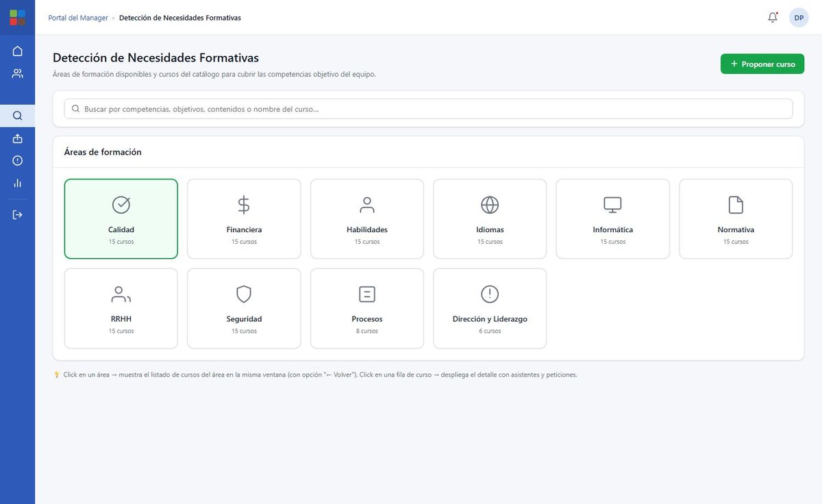This screenshot has height=504, width=822.
Task: Click the Calidad checkmark icon
Action: tap(121, 204)
